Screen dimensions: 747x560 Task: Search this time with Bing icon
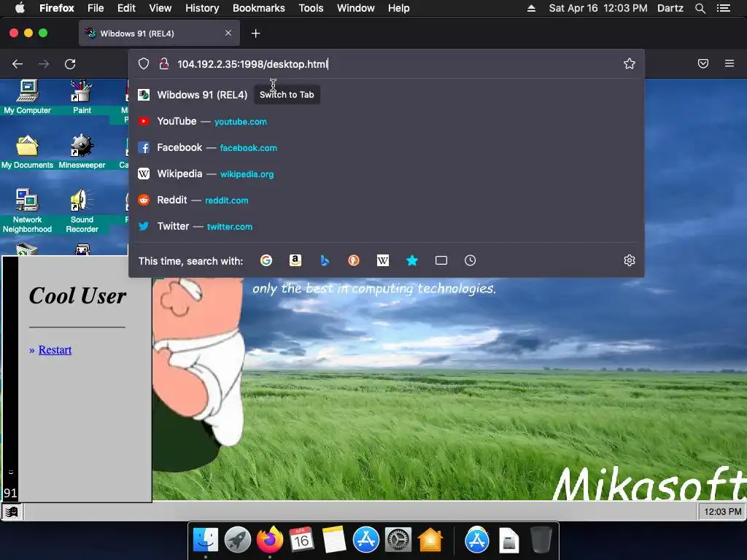coord(325,260)
